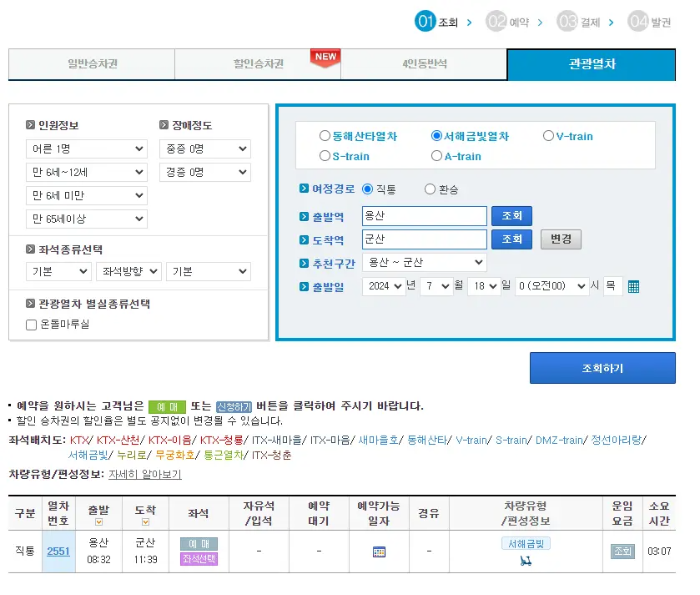Screen dimensions: 700x595
Task: Click 조회 button next to 도착역
Action: point(512,239)
